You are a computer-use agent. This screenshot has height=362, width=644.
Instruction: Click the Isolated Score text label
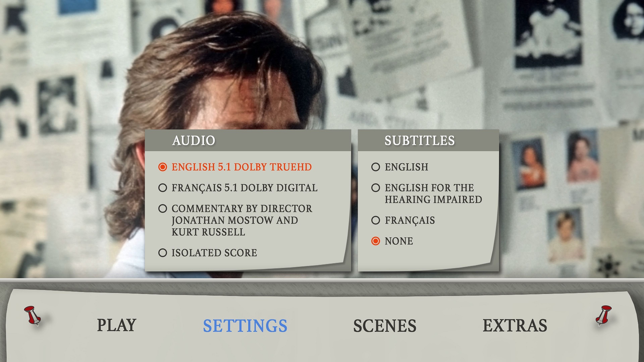pos(214,253)
